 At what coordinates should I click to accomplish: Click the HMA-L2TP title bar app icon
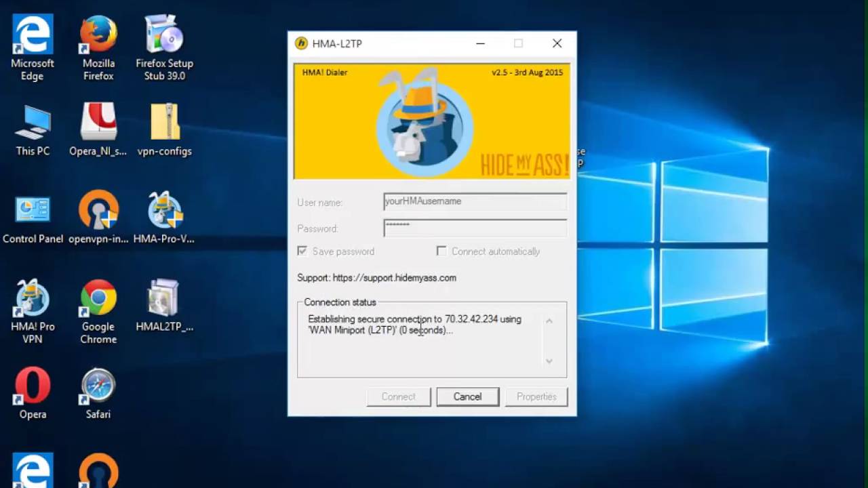pyautogui.click(x=301, y=43)
